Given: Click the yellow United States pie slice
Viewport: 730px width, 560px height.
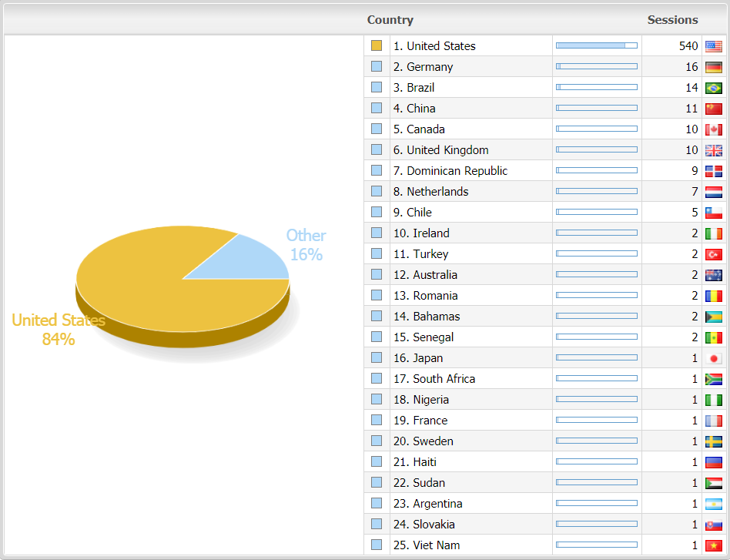Looking at the screenshot, I should (154, 289).
